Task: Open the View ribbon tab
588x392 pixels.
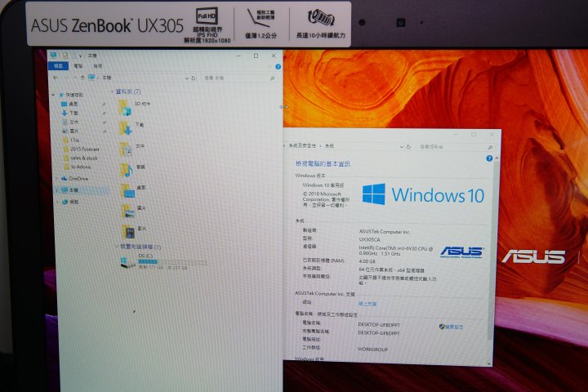Action: point(97,66)
